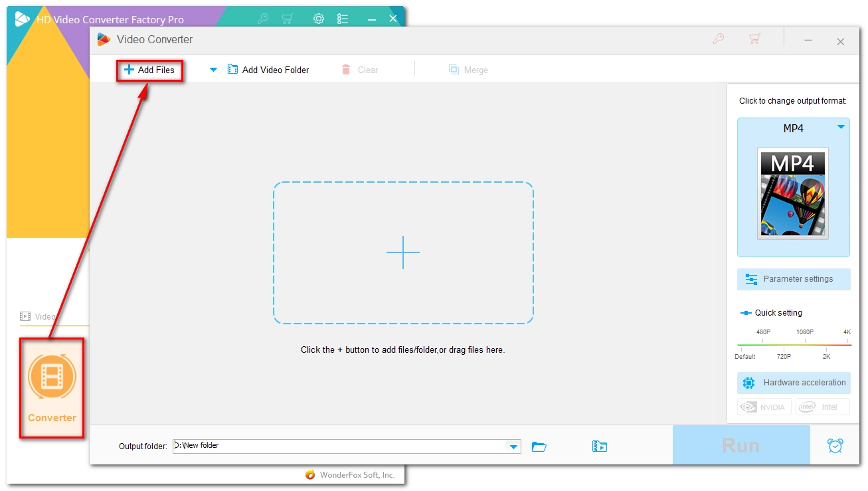Click the HD Video Converter Factory Pro logo
868x491 pixels.
pyautogui.click(x=22, y=19)
